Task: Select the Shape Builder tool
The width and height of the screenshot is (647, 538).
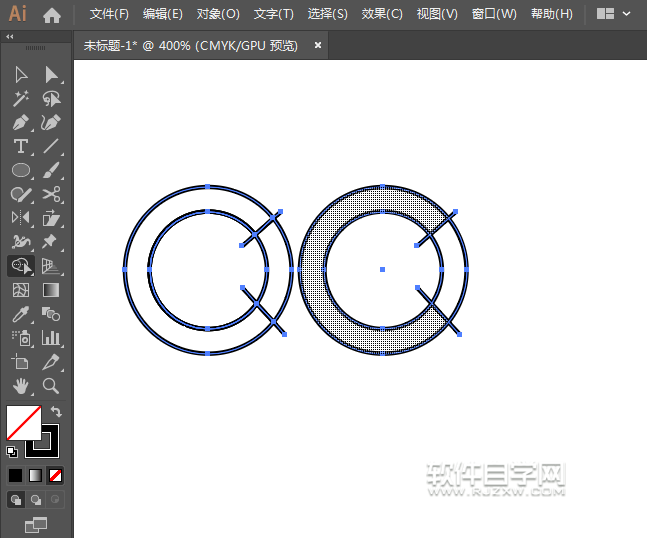Action: [21, 266]
